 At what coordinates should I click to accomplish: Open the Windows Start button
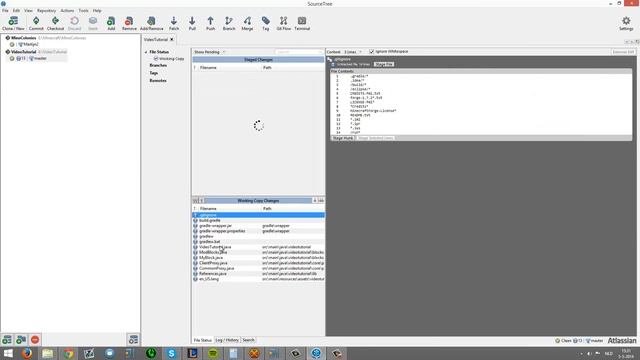point(8,353)
